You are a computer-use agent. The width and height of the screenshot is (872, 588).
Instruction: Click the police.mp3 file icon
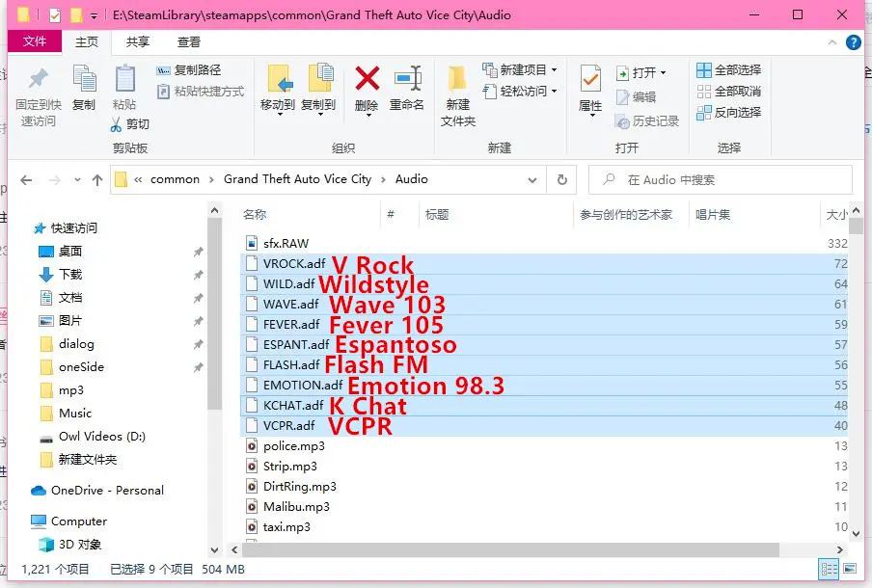[252, 445]
